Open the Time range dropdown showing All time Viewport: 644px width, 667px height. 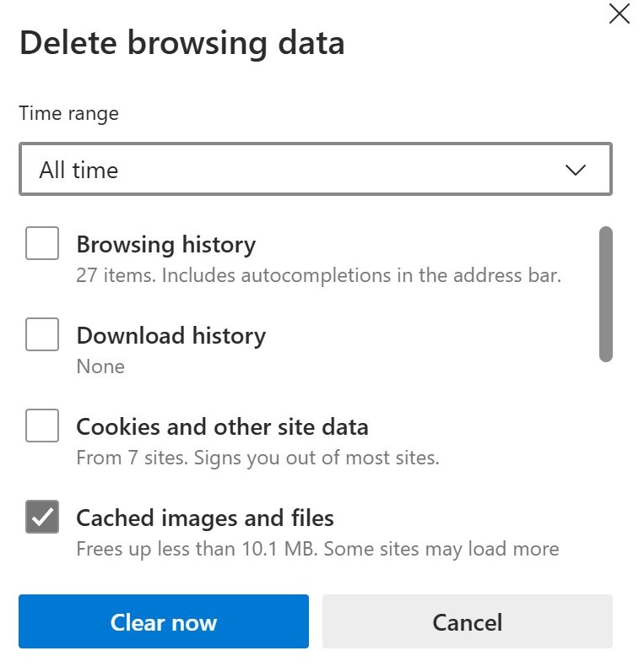coord(315,170)
